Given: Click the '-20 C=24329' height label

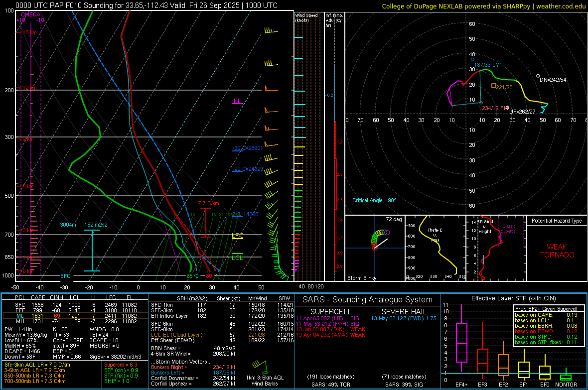Looking at the screenshot, I should [248, 169].
